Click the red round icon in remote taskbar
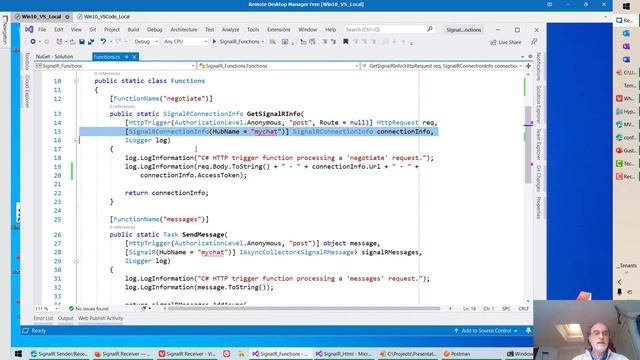The height and width of the screenshot is (360, 640). pos(227,354)
